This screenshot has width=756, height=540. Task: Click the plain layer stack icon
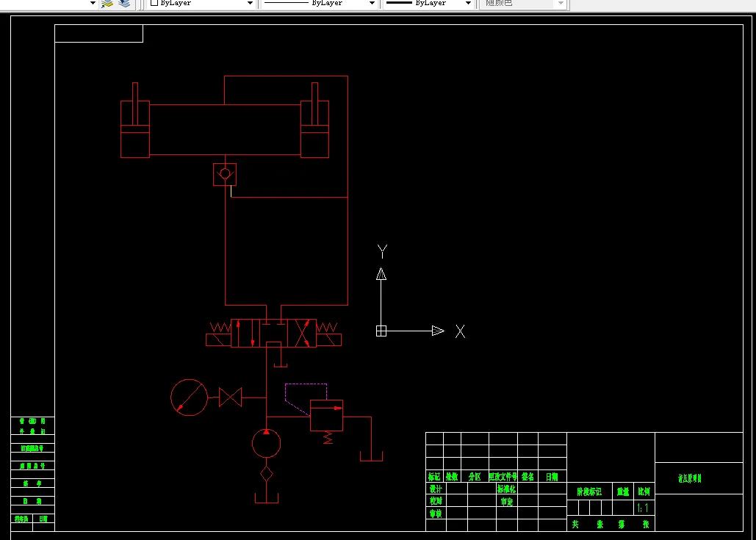point(124,4)
